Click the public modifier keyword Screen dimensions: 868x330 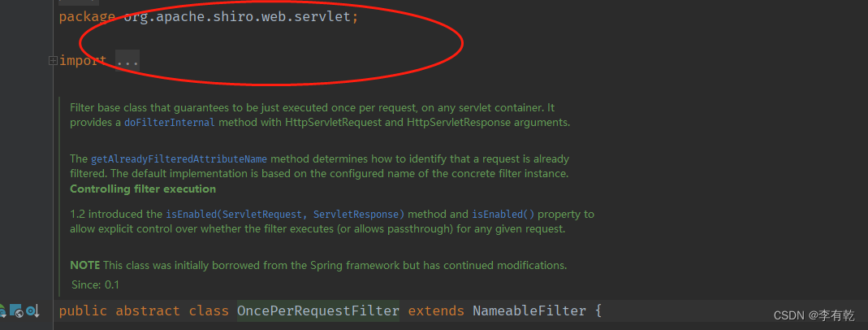click(x=83, y=310)
